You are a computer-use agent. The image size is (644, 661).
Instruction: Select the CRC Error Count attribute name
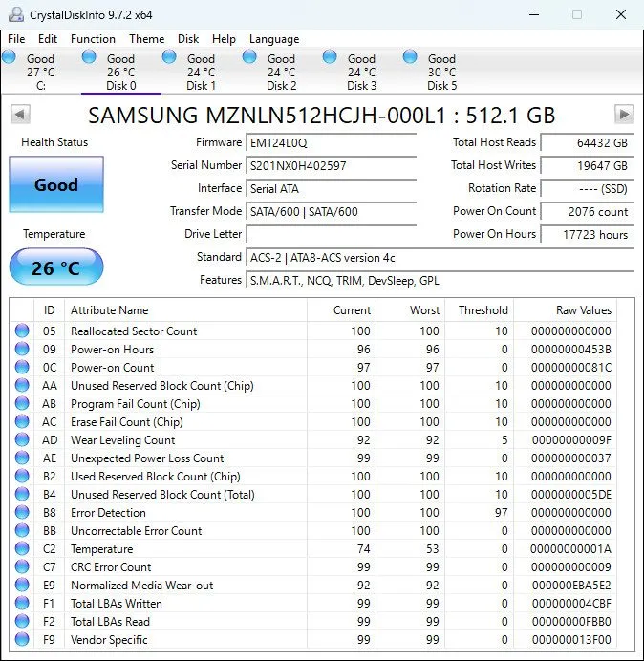click(x=111, y=566)
